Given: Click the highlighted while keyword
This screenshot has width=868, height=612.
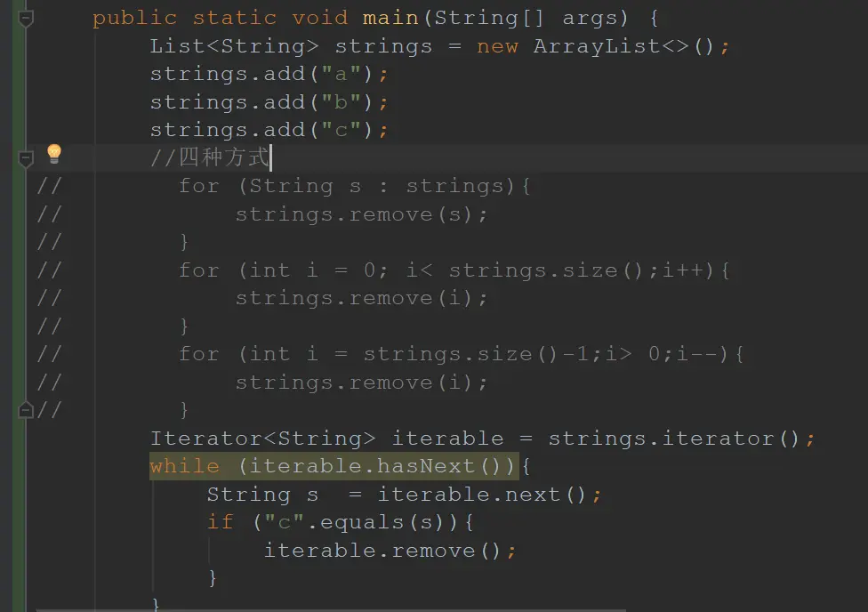Looking at the screenshot, I should [184, 466].
